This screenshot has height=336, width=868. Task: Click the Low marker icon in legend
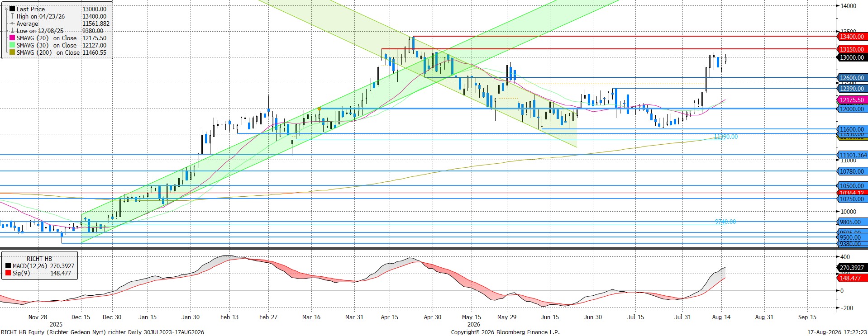tap(12, 31)
